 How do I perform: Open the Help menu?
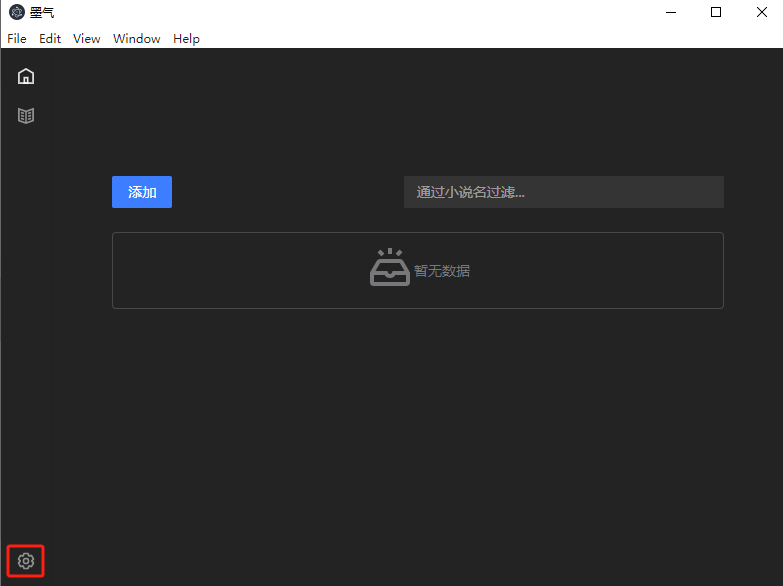click(x=186, y=38)
